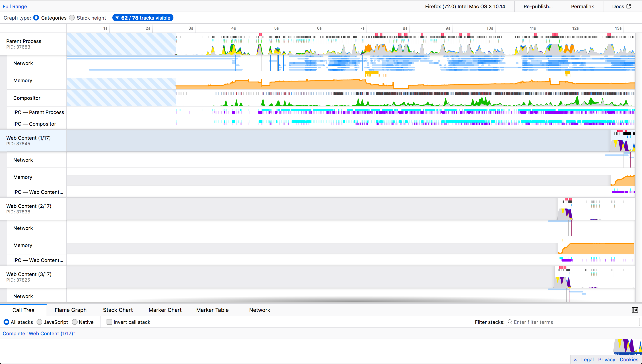The height and width of the screenshot is (364, 642).
Task: Select Categories graph type
Action: pos(36,18)
